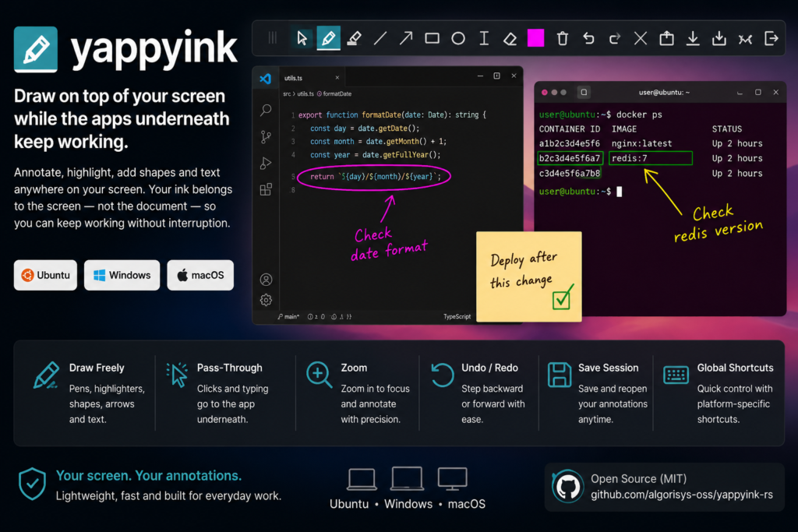The width and height of the screenshot is (798, 532).
Task: Click the desktop monitor icon above macOS
Action: tap(453, 479)
